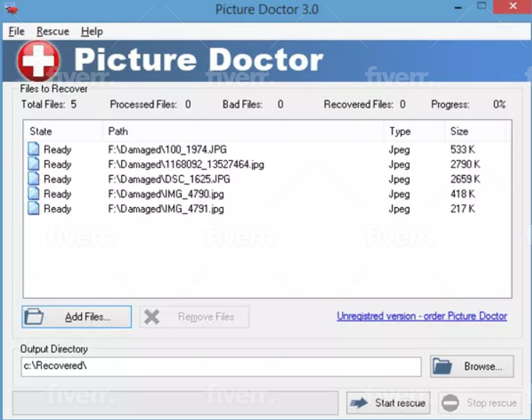532x420 pixels.
Task: Open the Rescue menu
Action: [x=53, y=31]
